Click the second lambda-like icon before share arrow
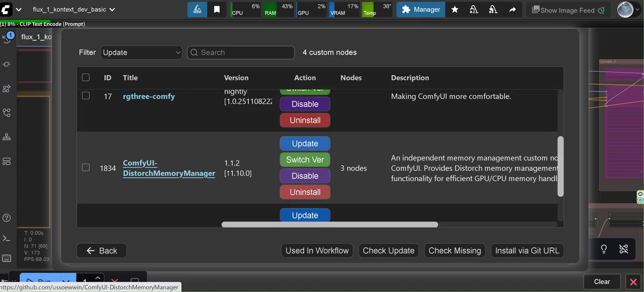This screenshot has width=644, height=292. [493, 10]
